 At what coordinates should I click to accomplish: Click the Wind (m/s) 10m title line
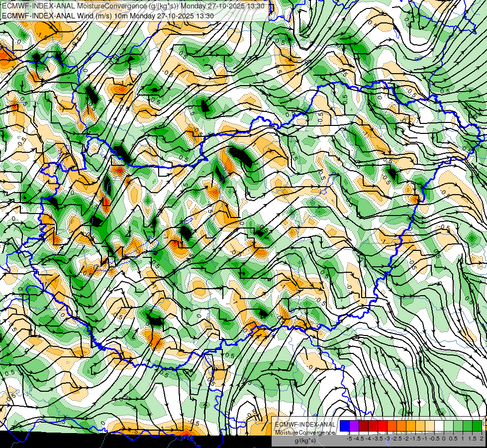(x=108, y=16)
